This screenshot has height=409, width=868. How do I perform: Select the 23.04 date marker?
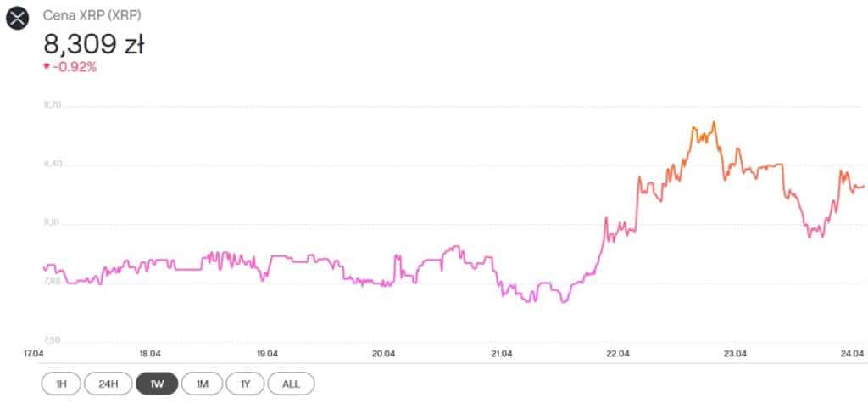735,354
